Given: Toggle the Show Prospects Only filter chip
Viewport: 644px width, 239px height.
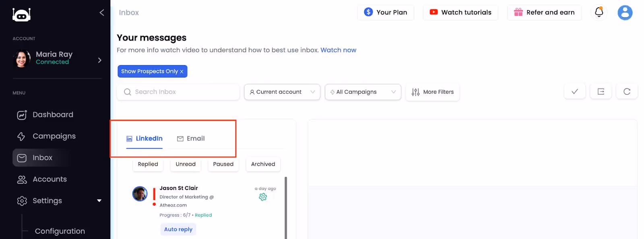Looking at the screenshot, I should pyautogui.click(x=153, y=71).
